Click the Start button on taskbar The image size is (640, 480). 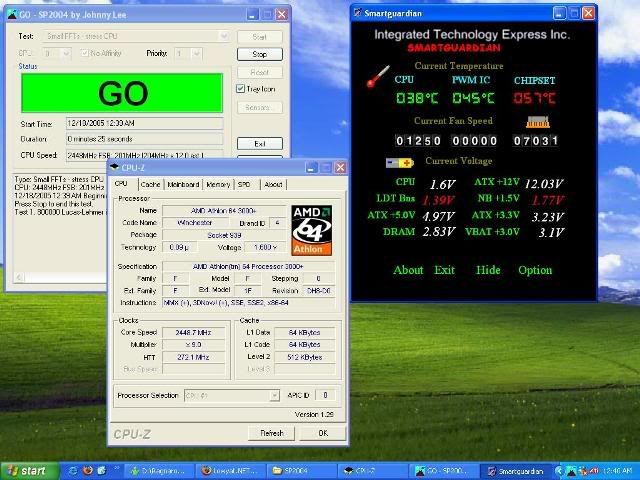(29, 471)
